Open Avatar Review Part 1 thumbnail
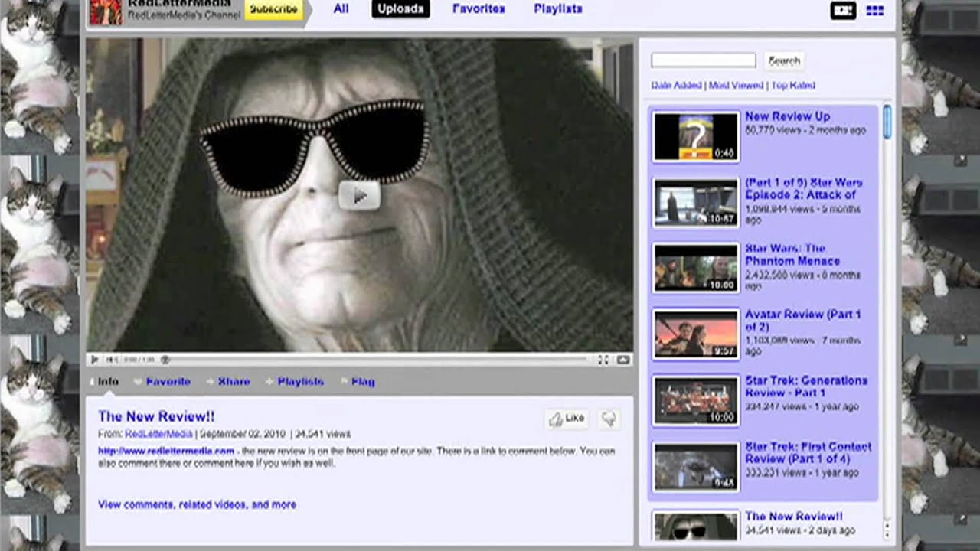The height and width of the screenshot is (551, 980). click(696, 334)
